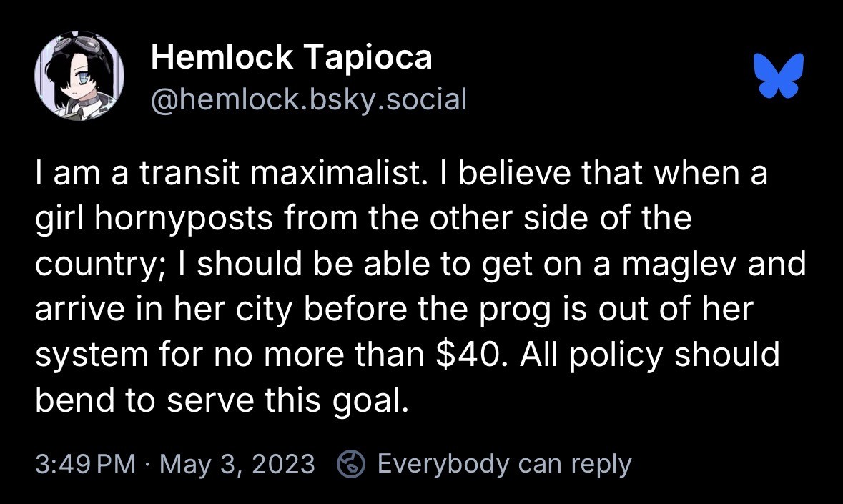Viewport: 843px width, 504px height.
Task: Click the word "Hemlock" in the name
Action: pos(222,58)
